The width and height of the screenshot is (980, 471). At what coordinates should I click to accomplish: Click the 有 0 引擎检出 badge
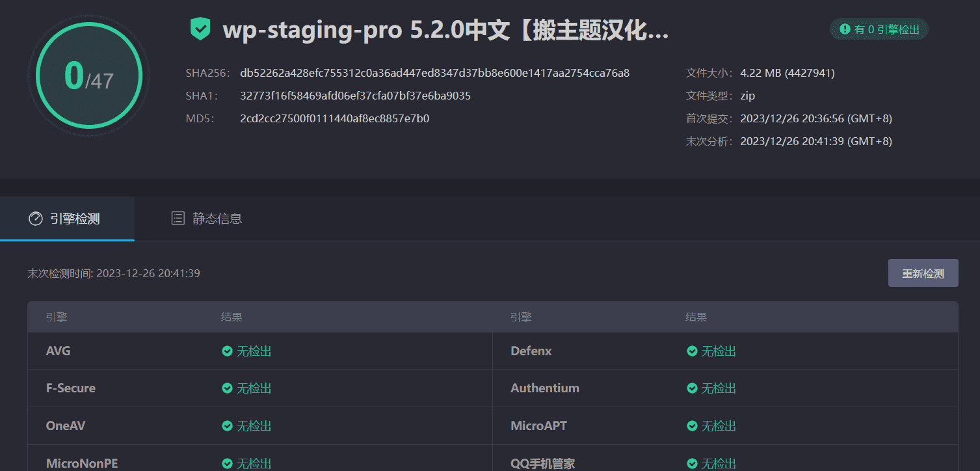click(x=879, y=29)
